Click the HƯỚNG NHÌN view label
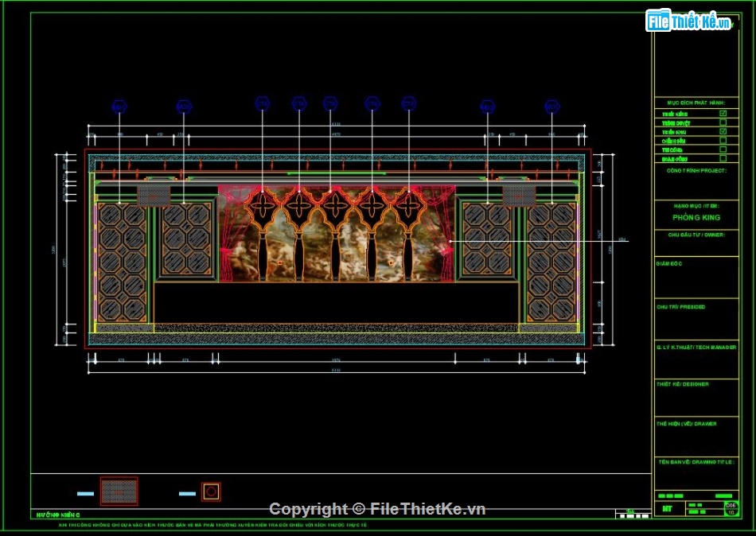Viewport: 756px width, 536px height. 58,515
